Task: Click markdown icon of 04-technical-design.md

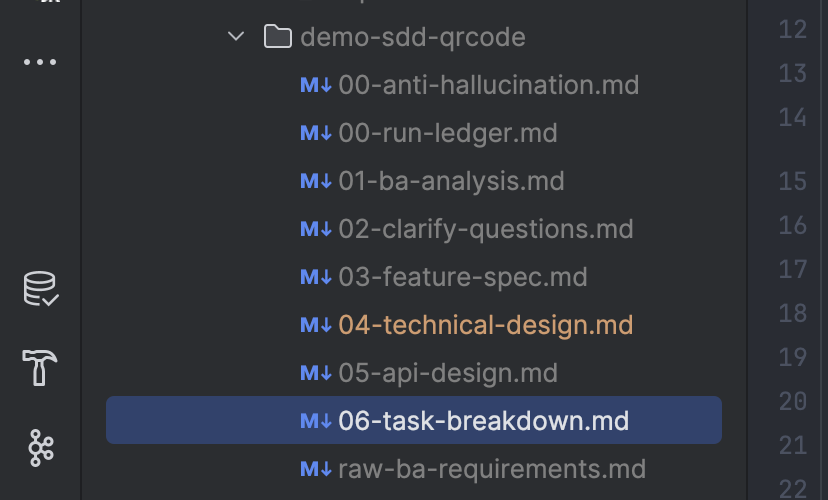Action: point(316,325)
